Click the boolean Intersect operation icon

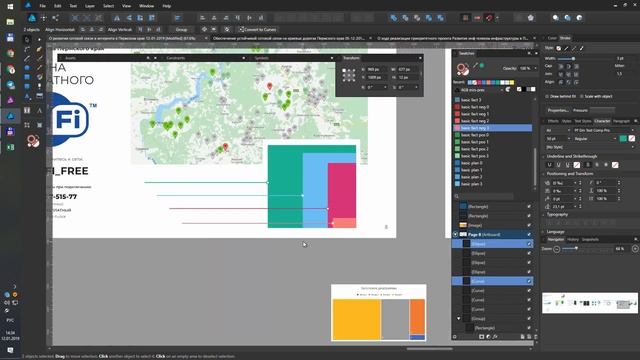click(x=417, y=18)
